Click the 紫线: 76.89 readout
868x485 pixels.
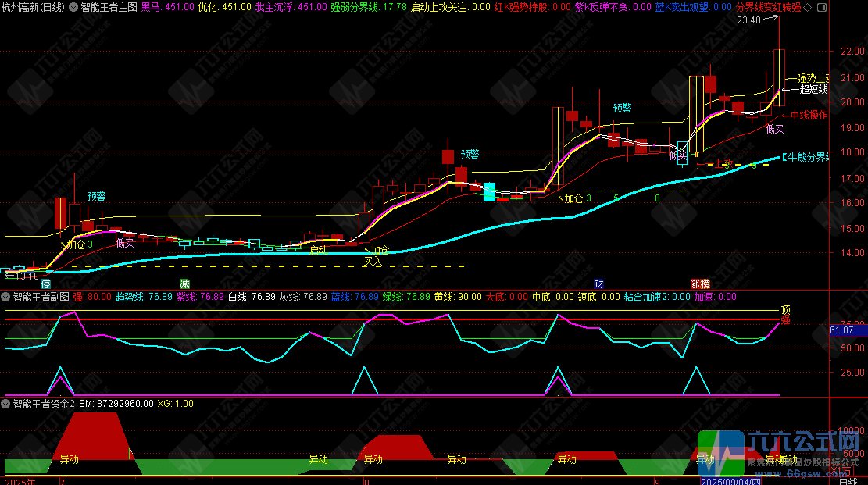click(200, 297)
